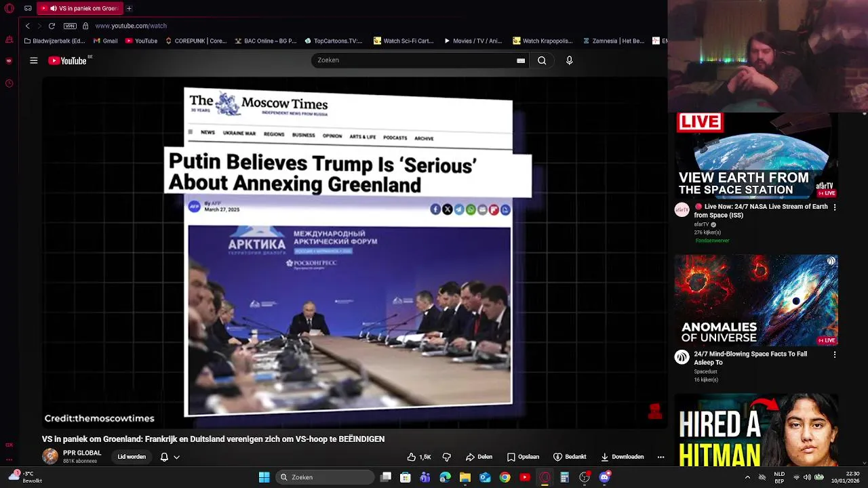This screenshot has height=488, width=868.
Task: Open the Calculator from taskbar
Action: coord(564,477)
